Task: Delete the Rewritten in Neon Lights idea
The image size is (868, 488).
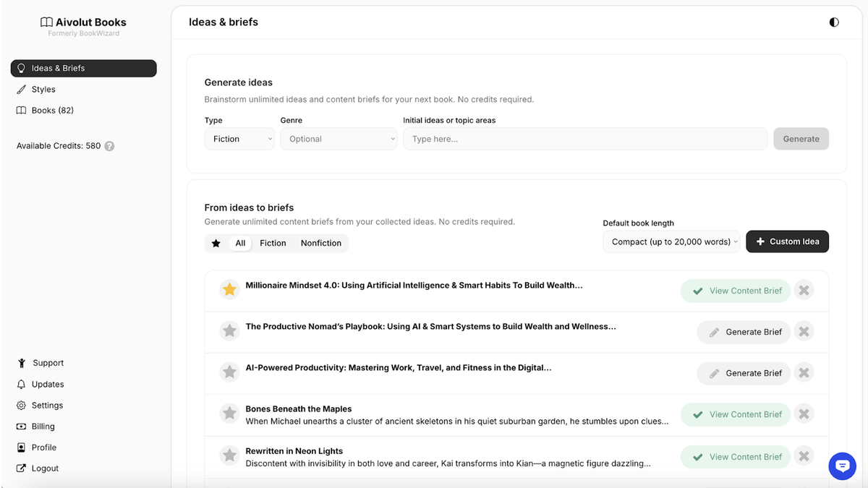Action: point(804,456)
